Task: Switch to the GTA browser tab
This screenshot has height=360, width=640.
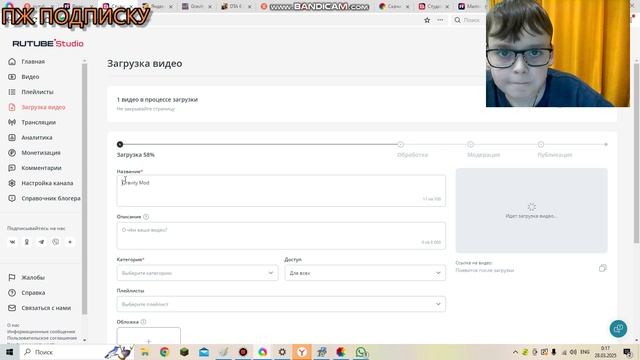Action: [236, 7]
